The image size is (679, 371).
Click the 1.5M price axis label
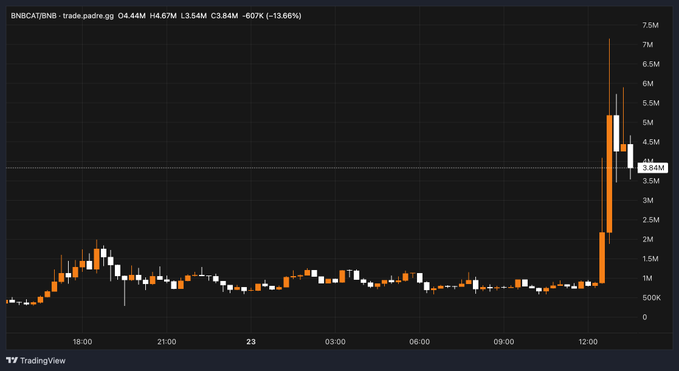tap(650, 259)
